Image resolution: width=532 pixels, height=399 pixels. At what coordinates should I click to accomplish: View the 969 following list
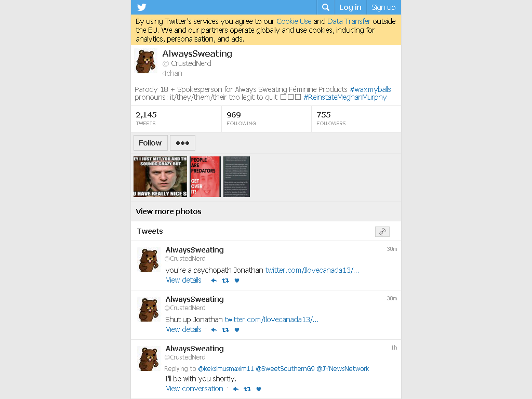point(267,119)
